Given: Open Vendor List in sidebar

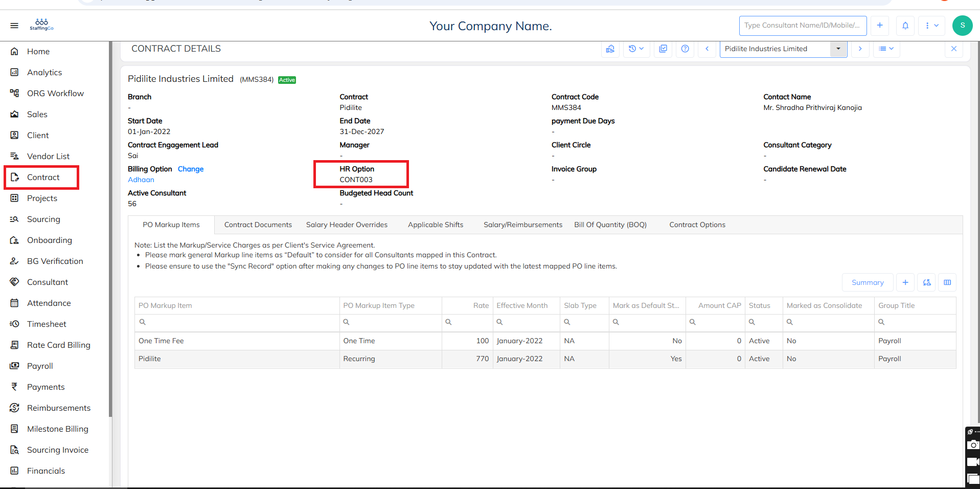Looking at the screenshot, I should 48,156.
